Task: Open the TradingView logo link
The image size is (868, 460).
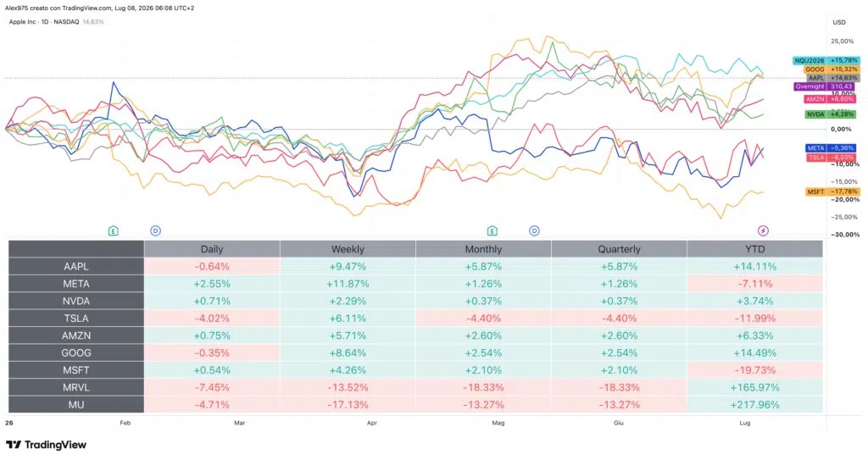Action: tap(47, 445)
